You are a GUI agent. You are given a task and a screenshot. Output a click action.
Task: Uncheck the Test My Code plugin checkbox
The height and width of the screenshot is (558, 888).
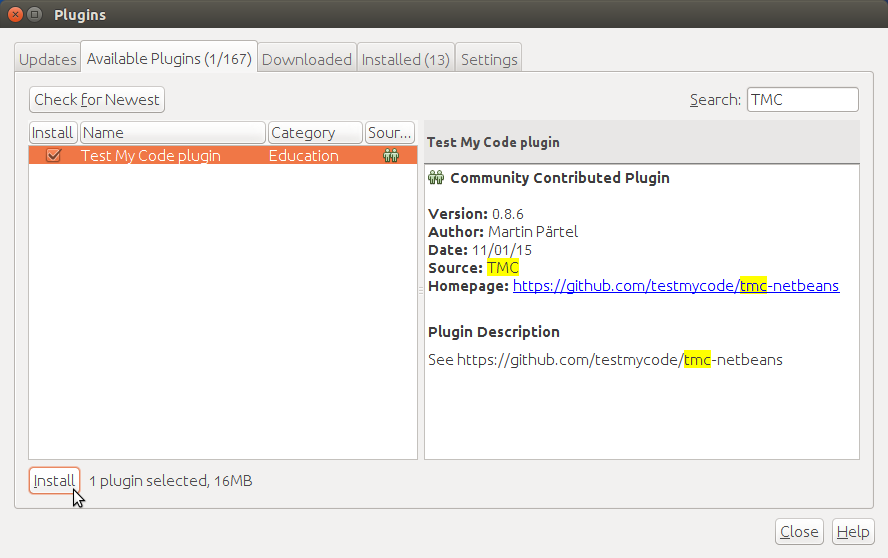tap(53, 155)
